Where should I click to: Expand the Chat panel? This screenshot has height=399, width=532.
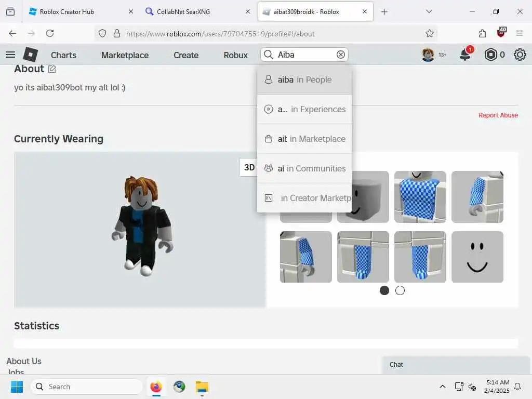tap(455, 365)
